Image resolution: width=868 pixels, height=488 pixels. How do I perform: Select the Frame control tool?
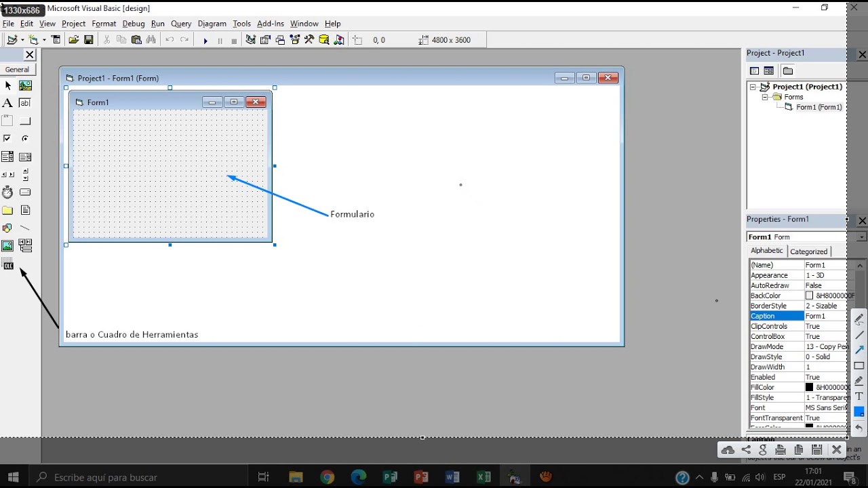(7, 121)
